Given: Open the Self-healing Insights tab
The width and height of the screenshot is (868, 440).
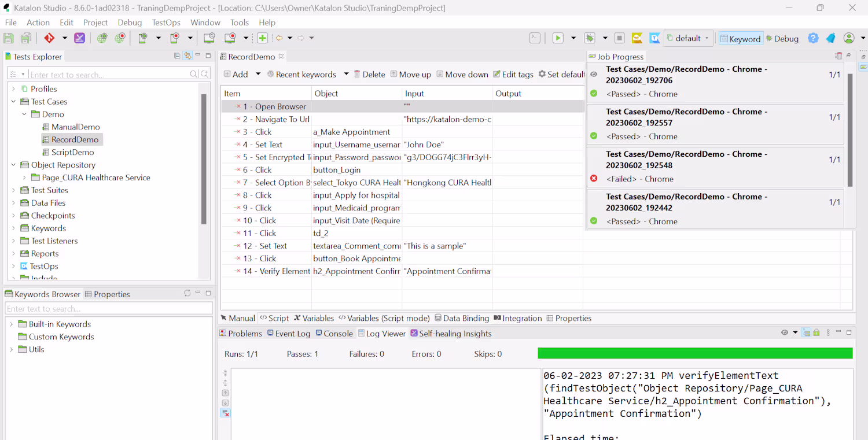Looking at the screenshot, I should point(451,334).
